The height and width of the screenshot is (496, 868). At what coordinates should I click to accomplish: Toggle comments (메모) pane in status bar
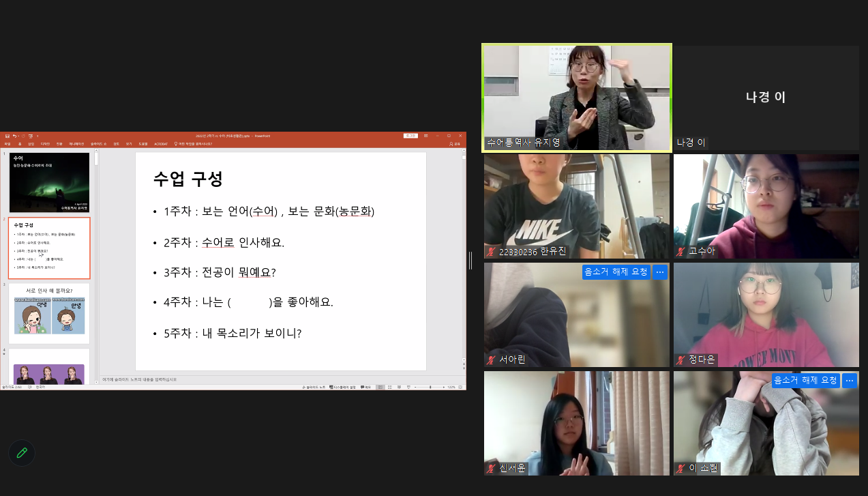365,387
